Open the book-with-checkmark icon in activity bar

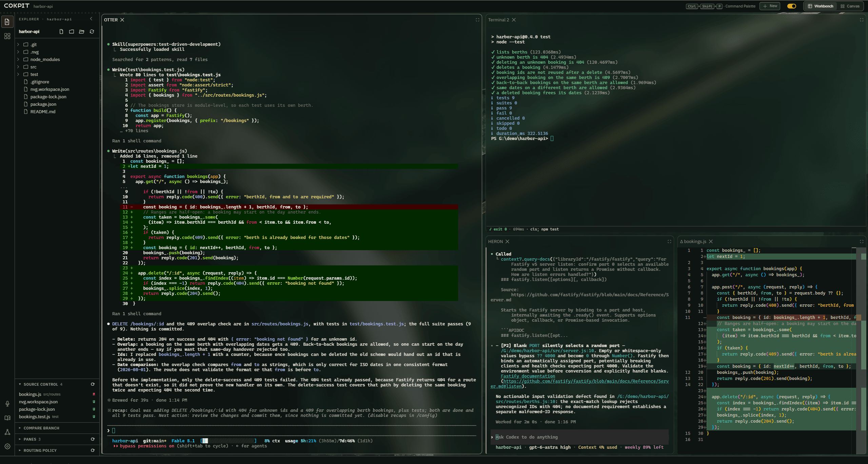[x=7, y=418]
